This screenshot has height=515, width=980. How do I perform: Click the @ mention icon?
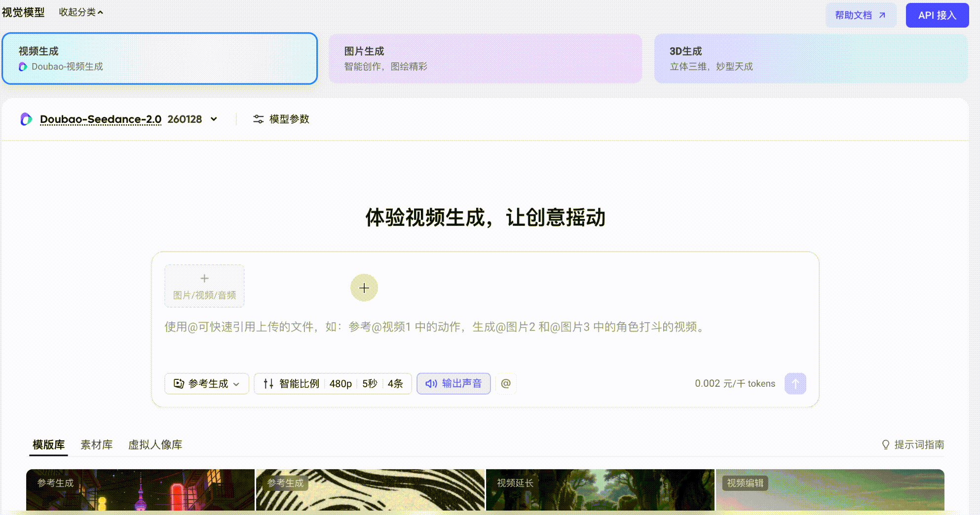506,383
